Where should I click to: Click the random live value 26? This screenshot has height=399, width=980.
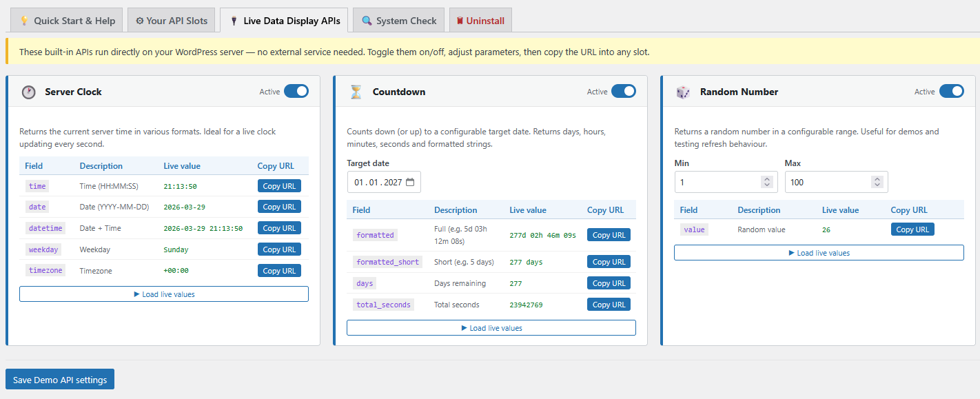pyautogui.click(x=826, y=229)
